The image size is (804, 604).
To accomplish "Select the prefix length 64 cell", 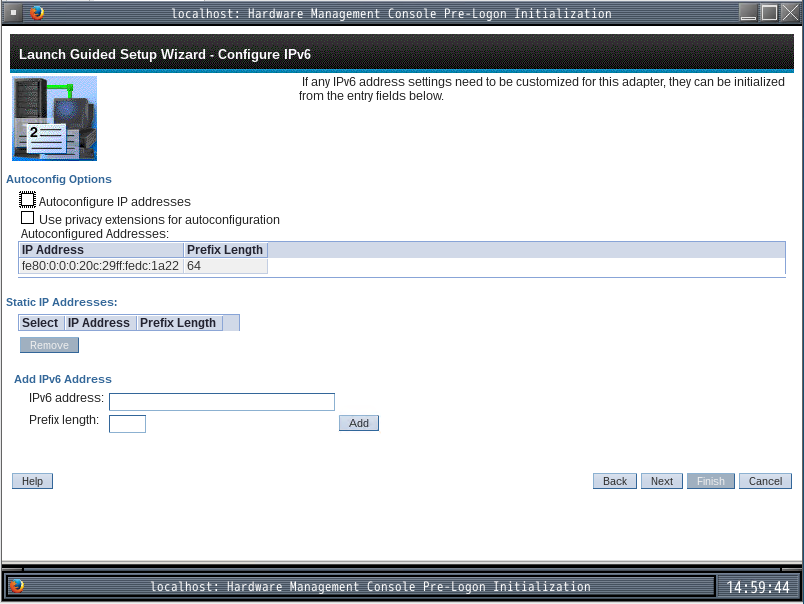I will point(226,266).
